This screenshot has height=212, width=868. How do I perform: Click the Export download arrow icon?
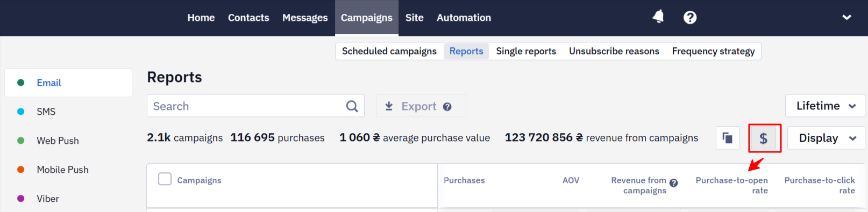(x=389, y=106)
